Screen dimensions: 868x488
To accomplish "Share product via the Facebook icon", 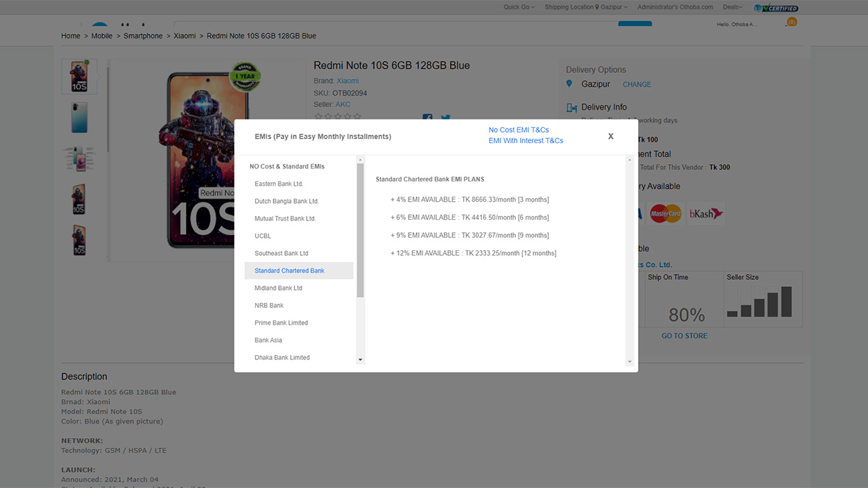I will (427, 118).
